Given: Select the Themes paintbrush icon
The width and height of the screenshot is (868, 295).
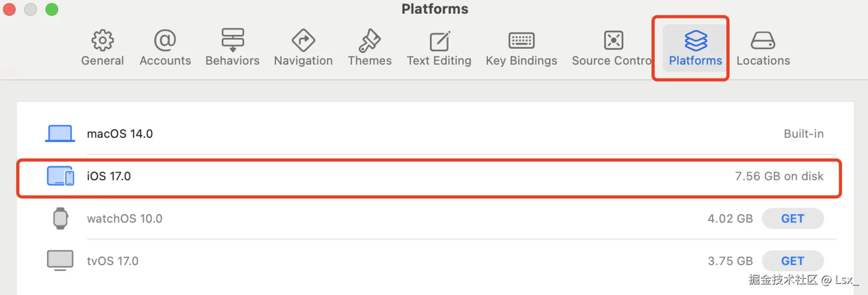Looking at the screenshot, I should [370, 41].
